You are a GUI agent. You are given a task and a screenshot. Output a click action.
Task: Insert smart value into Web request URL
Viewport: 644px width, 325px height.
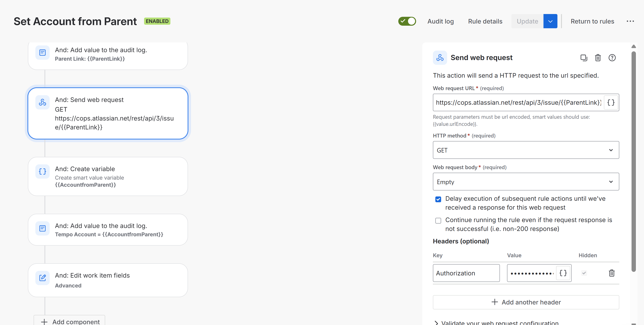(x=611, y=102)
